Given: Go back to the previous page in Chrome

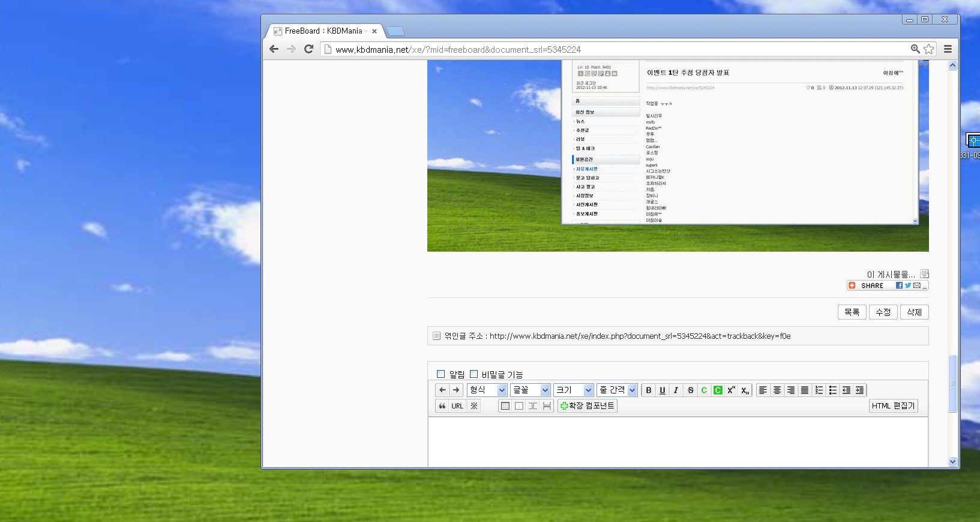Looking at the screenshot, I should pyautogui.click(x=274, y=49).
